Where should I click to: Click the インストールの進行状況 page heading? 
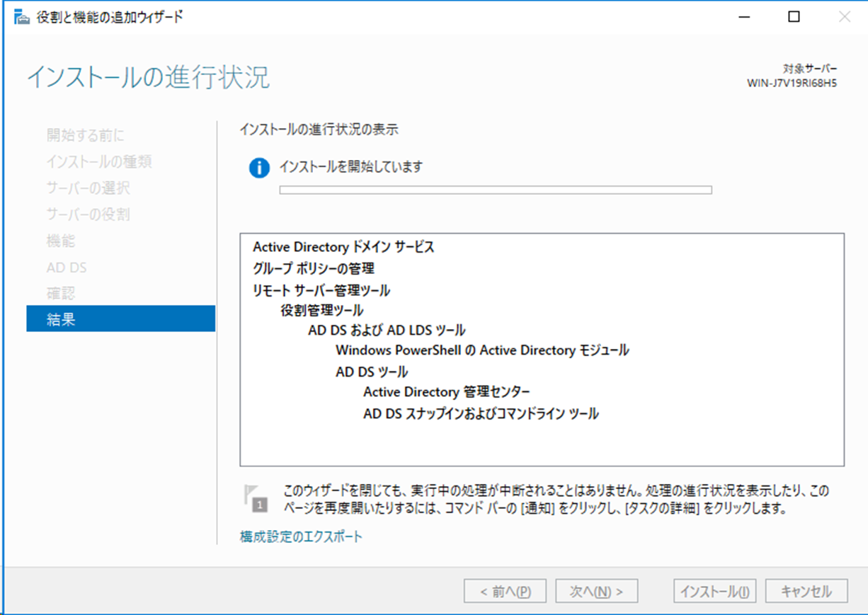click(x=148, y=77)
